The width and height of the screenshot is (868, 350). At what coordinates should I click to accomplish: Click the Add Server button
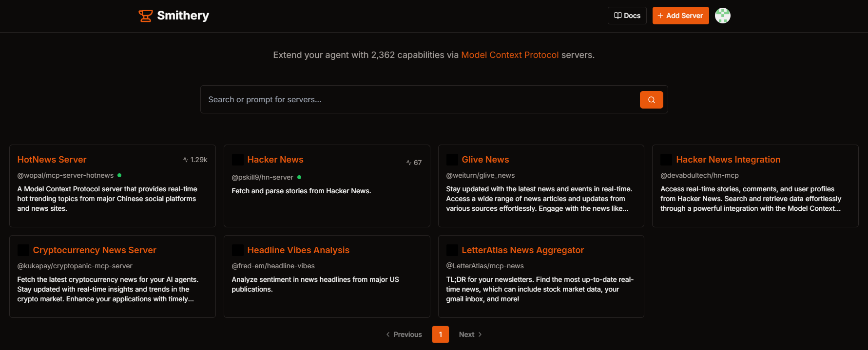tap(680, 16)
